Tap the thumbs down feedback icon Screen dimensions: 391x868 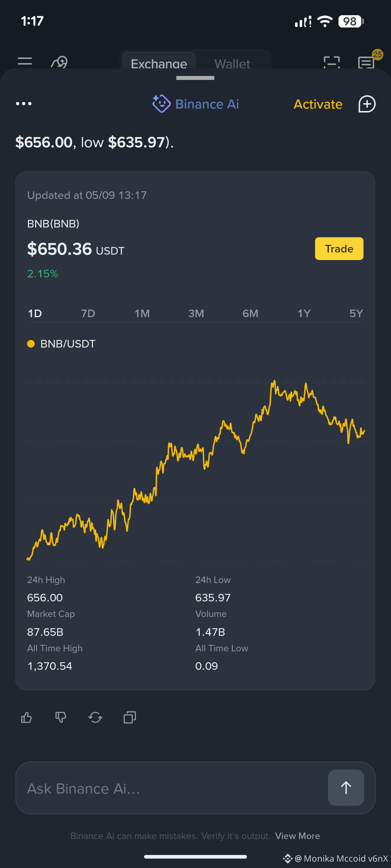coord(61,717)
